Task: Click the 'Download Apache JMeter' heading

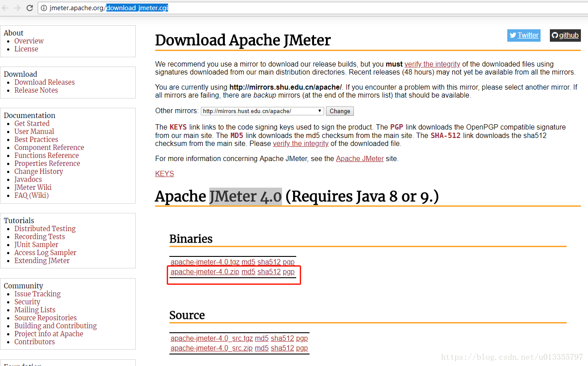Action: point(243,40)
